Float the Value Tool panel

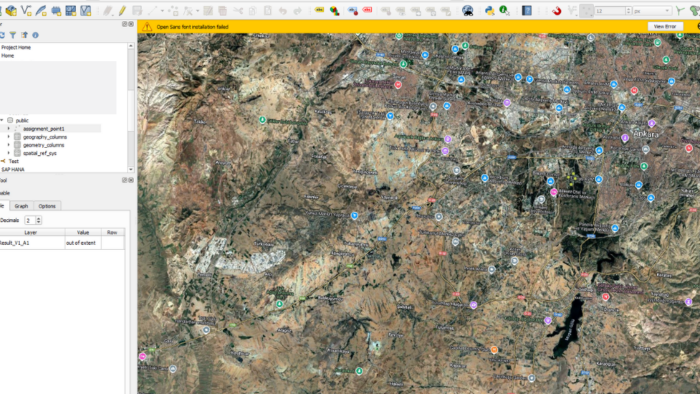pos(125,180)
